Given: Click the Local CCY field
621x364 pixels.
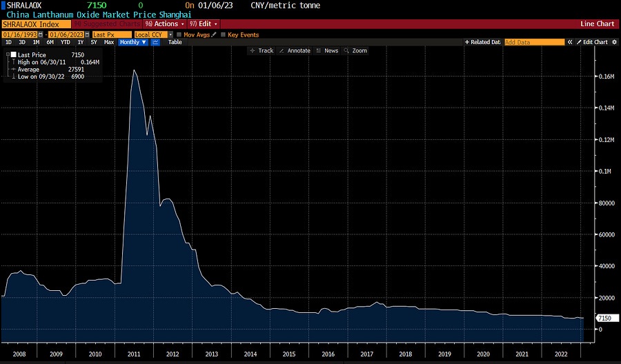Looking at the screenshot, I should [x=151, y=35].
